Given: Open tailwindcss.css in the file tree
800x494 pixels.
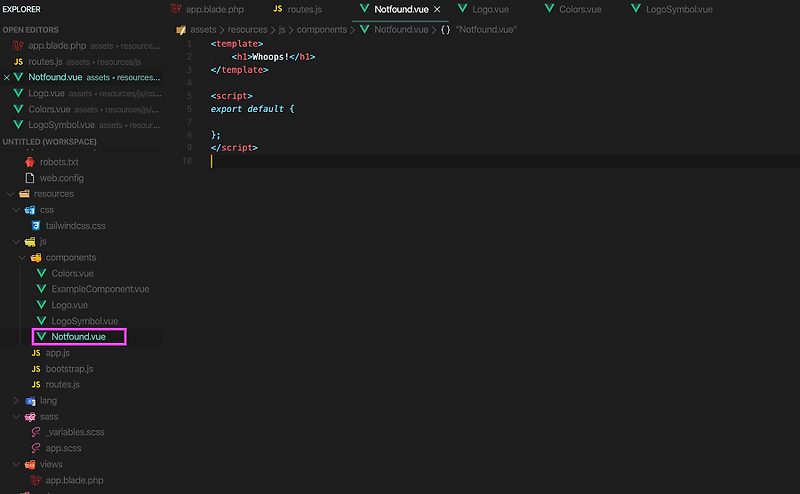Looking at the screenshot, I should tap(76, 226).
